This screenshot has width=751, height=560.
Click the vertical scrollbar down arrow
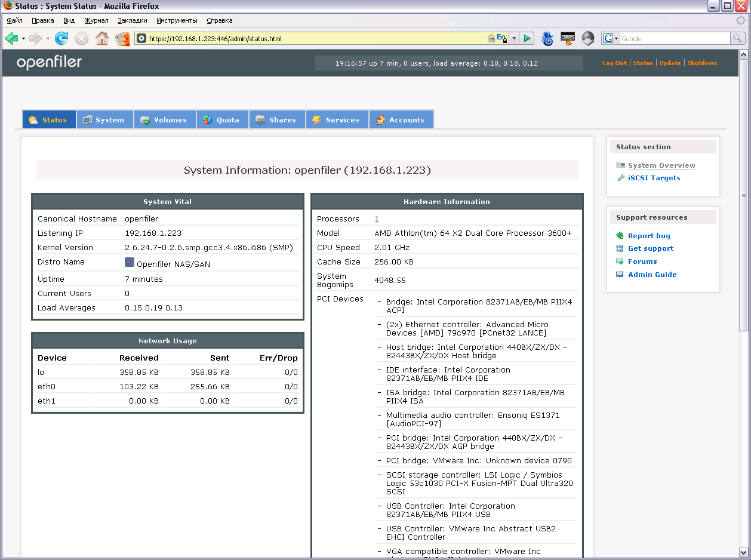click(743, 552)
